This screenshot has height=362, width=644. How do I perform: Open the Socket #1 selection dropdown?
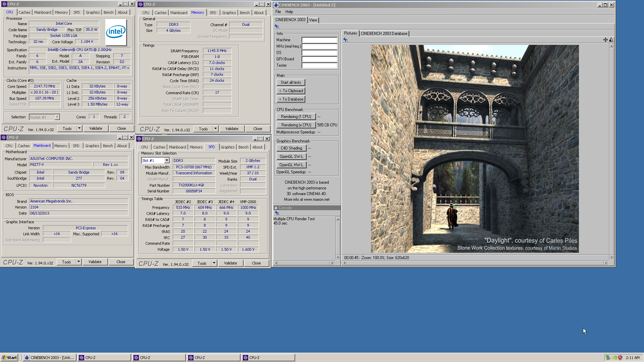coord(57,117)
